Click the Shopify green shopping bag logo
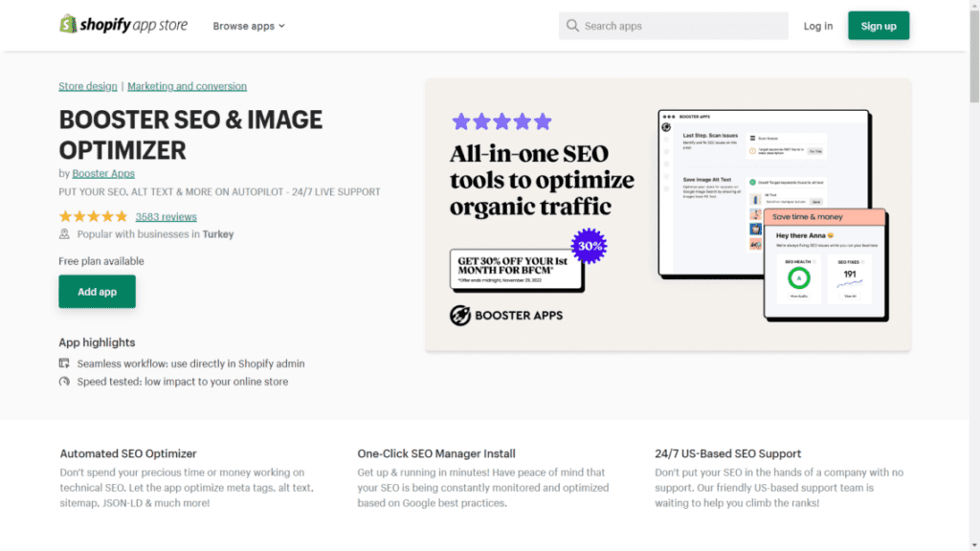 (67, 22)
